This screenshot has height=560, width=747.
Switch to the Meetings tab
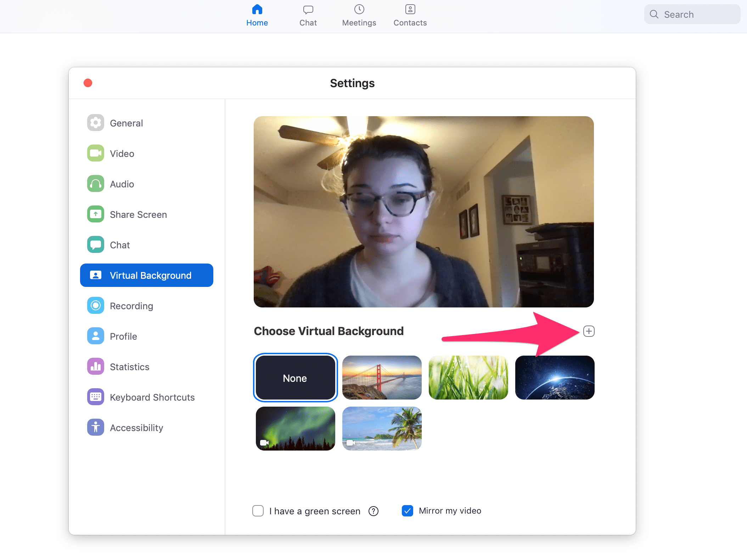pyautogui.click(x=359, y=16)
